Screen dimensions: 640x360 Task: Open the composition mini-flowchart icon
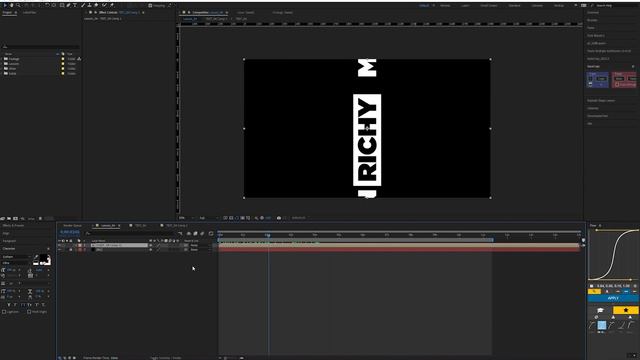180,233
